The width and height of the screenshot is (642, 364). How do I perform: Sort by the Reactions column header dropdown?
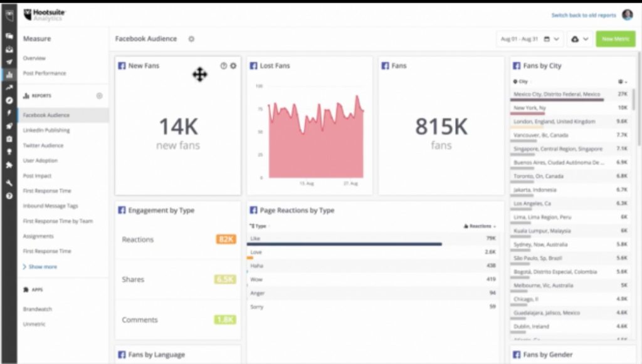480,226
